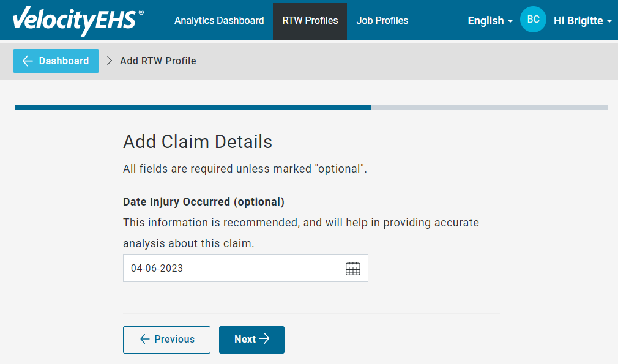618x364 pixels.
Task: Click the breadcrumb chevron before Add RTW Profile
Action: click(x=110, y=61)
